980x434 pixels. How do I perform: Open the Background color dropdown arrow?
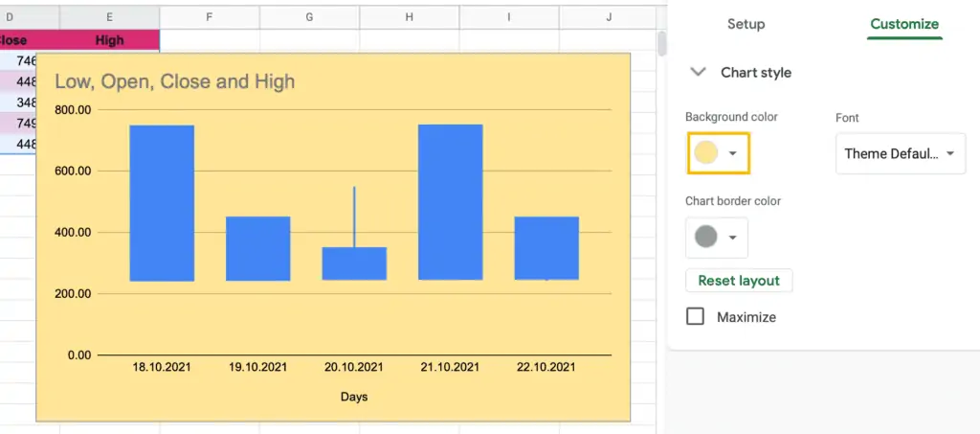733,153
